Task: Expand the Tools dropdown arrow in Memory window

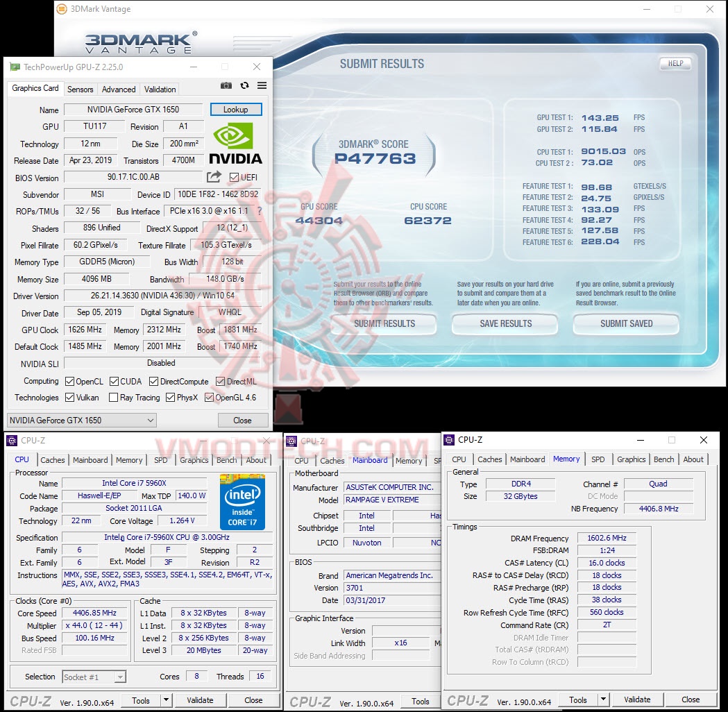Action: click(603, 700)
